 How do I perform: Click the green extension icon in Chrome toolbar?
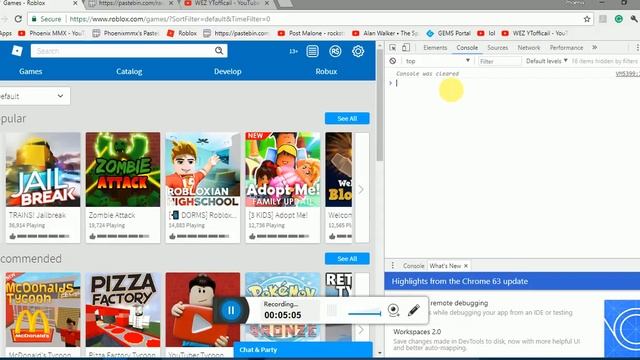pos(619,19)
